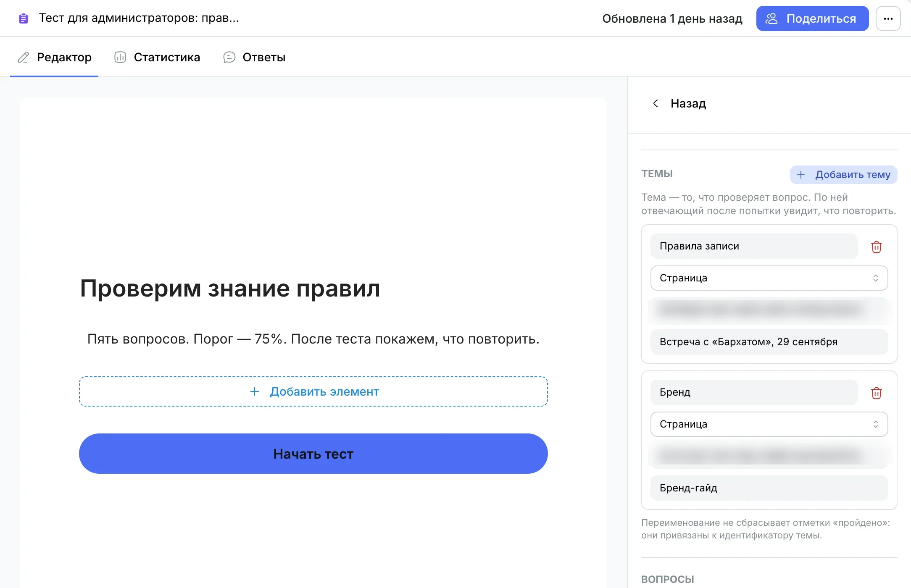Switch to the Статистика tab
The width and height of the screenshot is (911, 588).
[x=158, y=57]
